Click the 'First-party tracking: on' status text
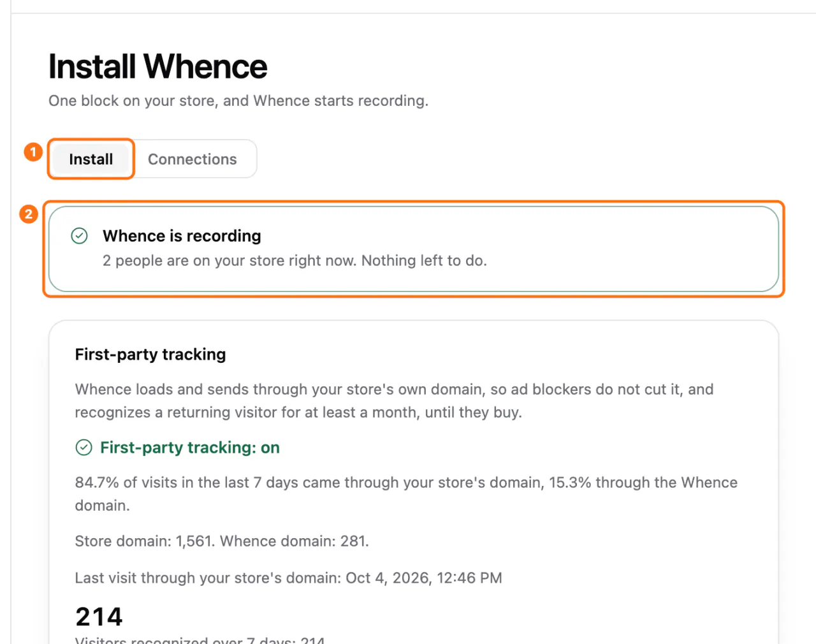 (190, 448)
